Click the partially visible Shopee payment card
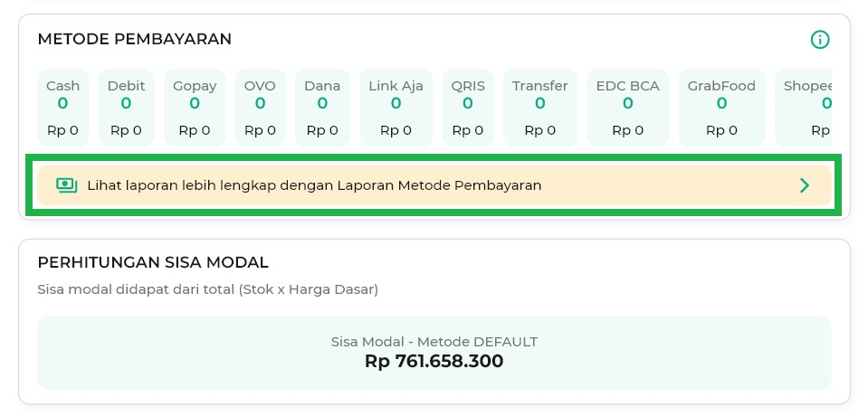 click(x=806, y=108)
